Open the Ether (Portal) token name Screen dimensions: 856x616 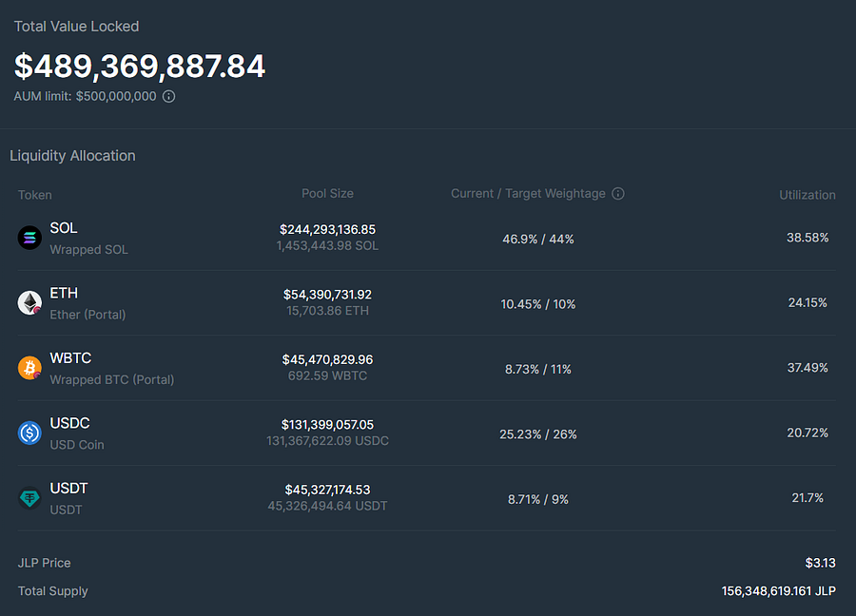click(x=88, y=315)
